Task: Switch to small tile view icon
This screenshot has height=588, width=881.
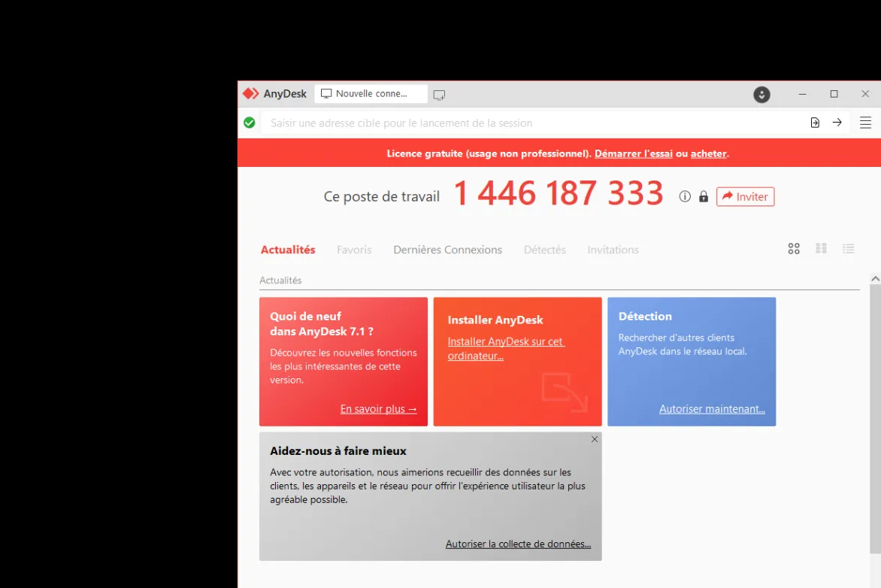Action: click(821, 248)
